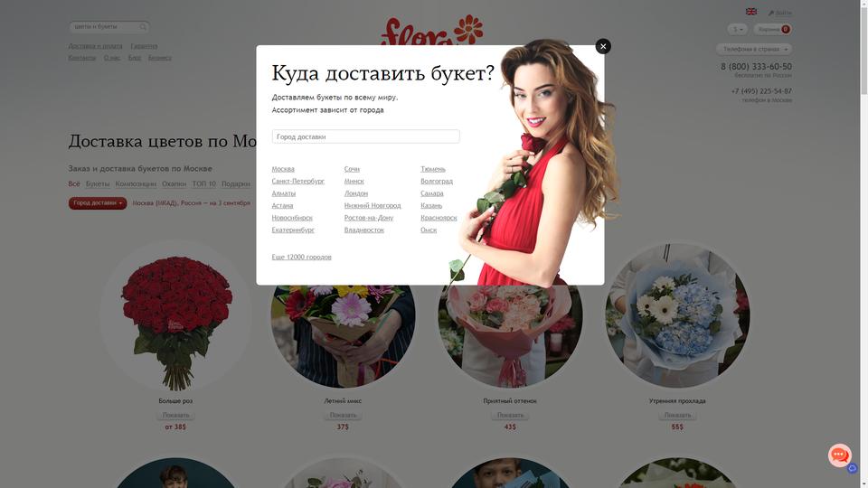
Task: Switch to the Букеты category
Action: 98,183
